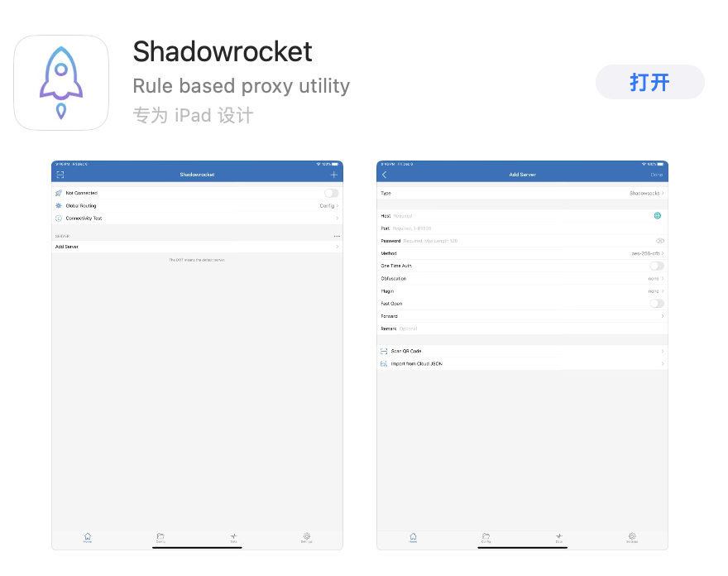Click the Add Server row
The image size is (728, 576).
coord(197,247)
